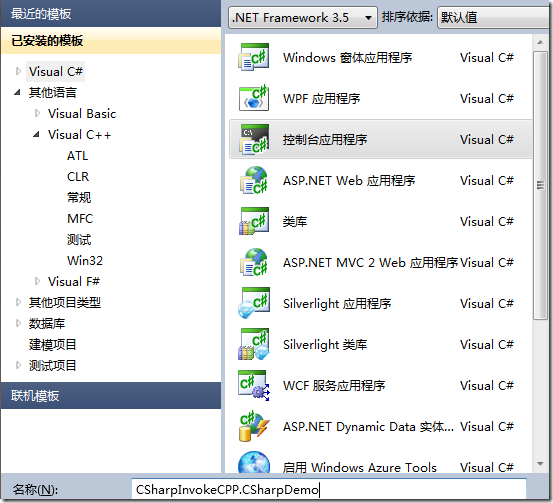Click the 名称 project name input field
Image resolution: width=553 pixels, height=503 pixels.
click(329, 489)
